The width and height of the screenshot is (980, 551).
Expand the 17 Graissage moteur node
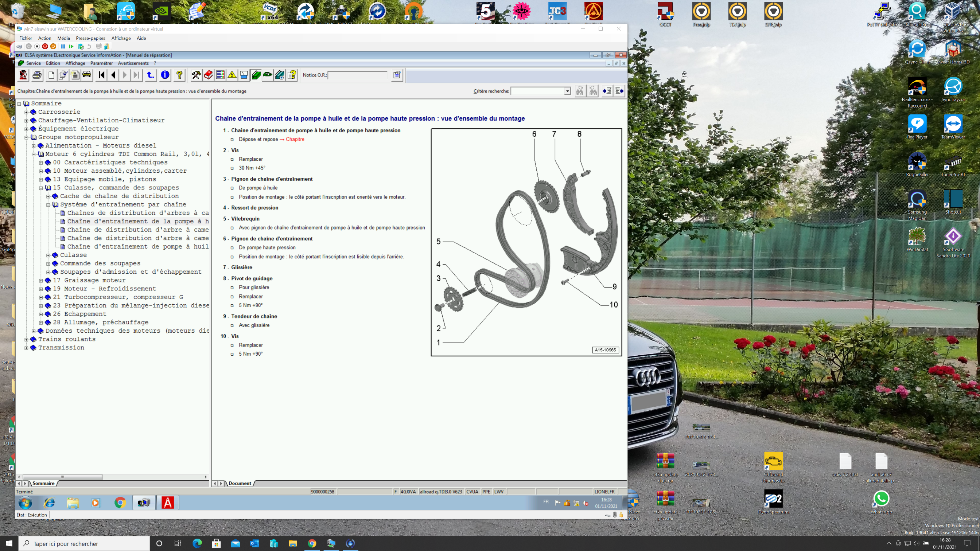click(41, 281)
